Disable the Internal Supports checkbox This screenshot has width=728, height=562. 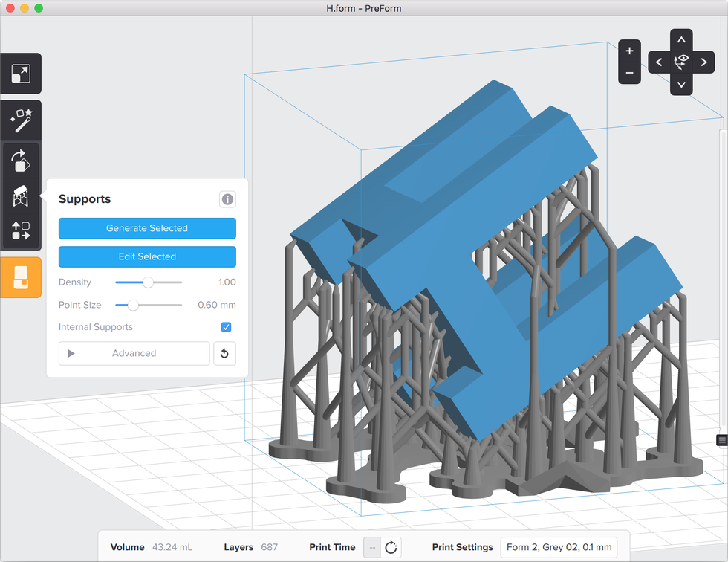coord(227,327)
